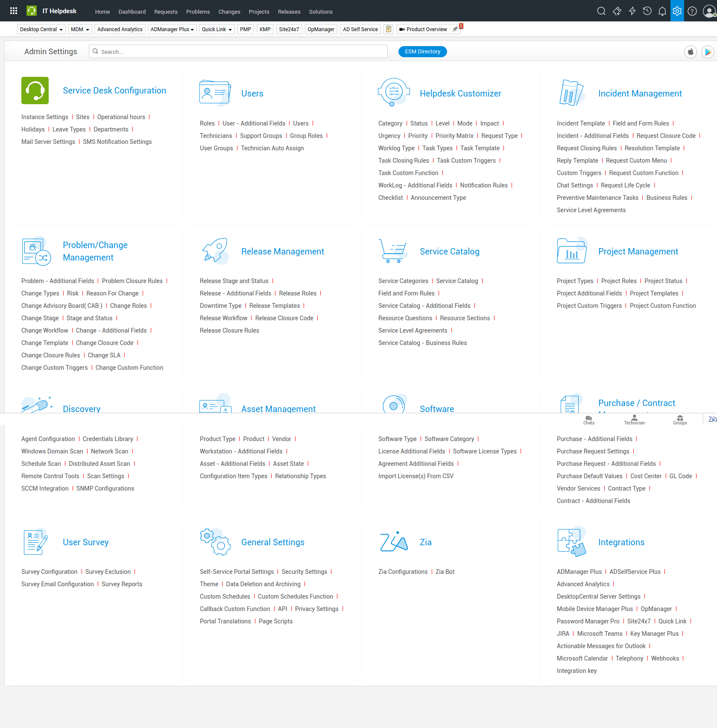Click the ESM Directory button
Screen dimensions: 717x728
[422, 52]
